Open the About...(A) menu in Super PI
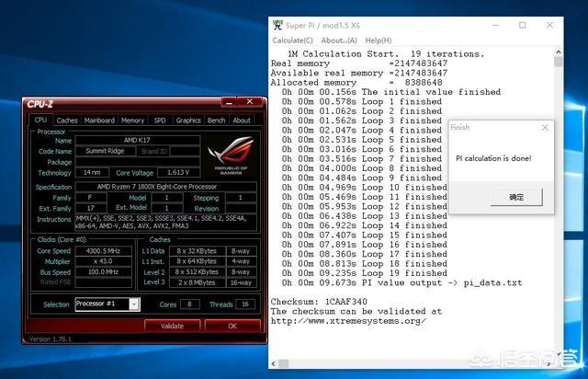Screen dimensions: 588x379 click(x=339, y=40)
